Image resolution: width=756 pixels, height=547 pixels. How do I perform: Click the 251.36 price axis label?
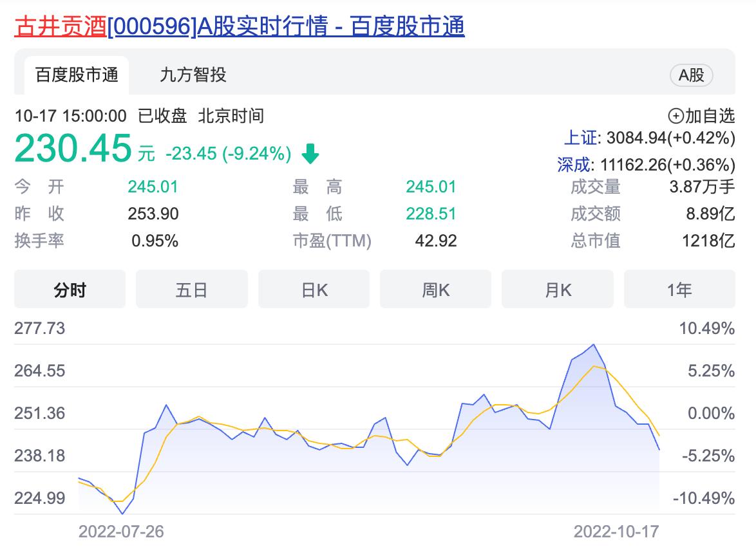click(x=39, y=413)
